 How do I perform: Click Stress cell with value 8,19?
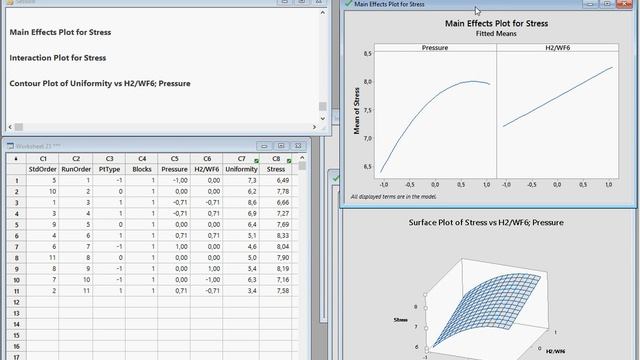point(276,269)
